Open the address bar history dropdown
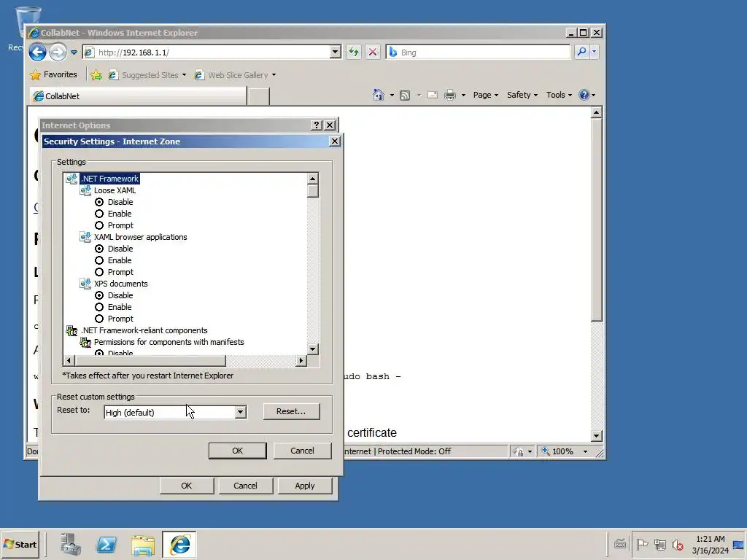747x560 pixels. 335,52
